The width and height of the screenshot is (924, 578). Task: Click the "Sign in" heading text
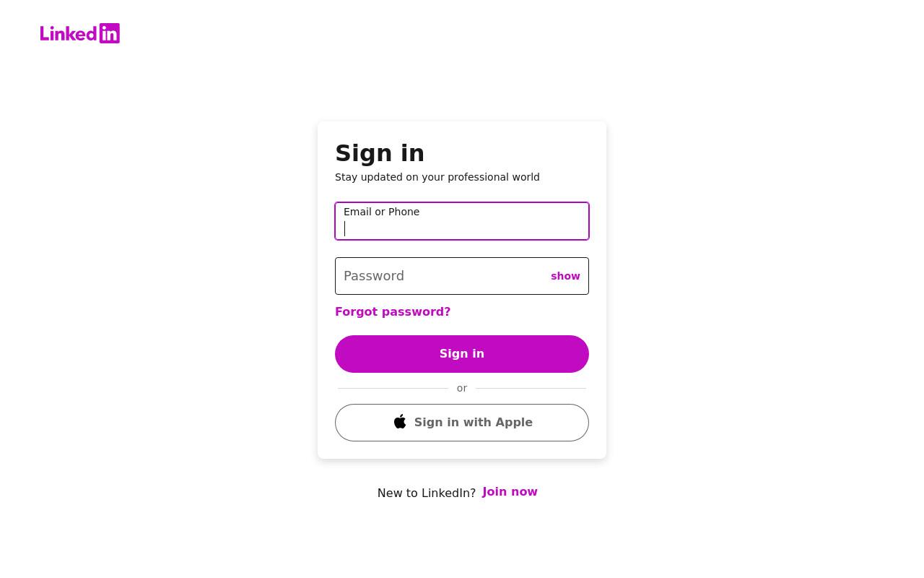380,153
